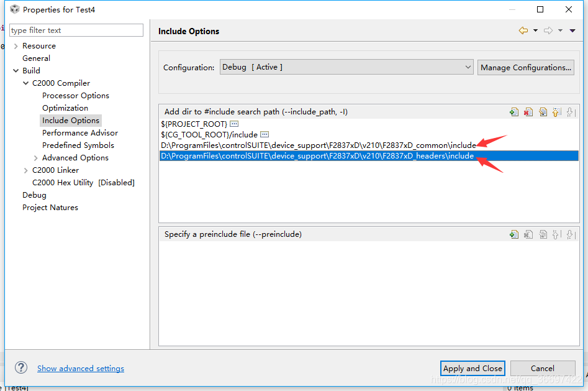Click the Manage Configurations button
588x391 pixels.
[x=526, y=68]
